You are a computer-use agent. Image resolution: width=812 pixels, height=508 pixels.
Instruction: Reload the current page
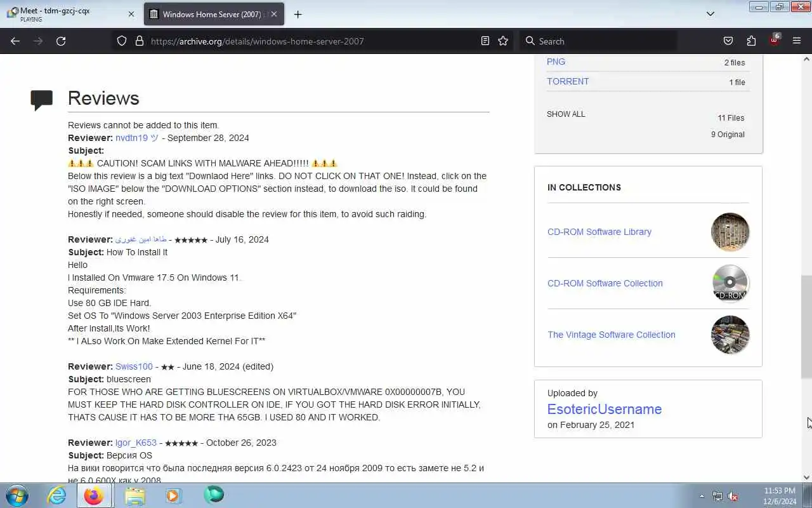coord(61,41)
